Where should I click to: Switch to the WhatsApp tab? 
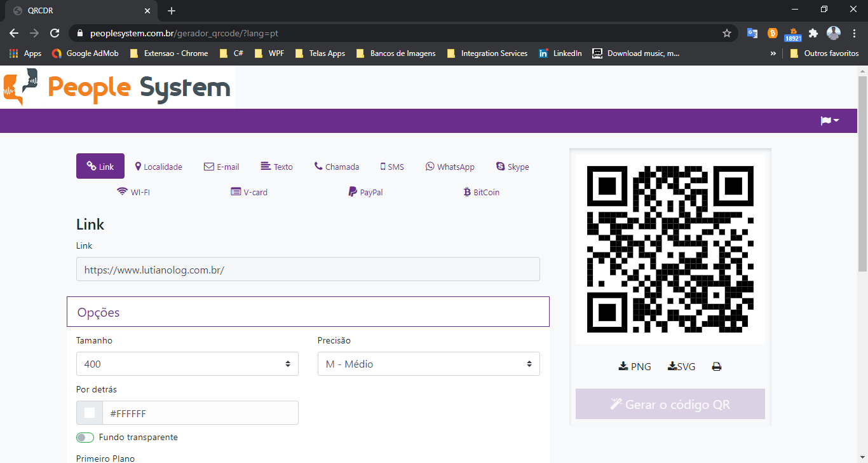(450, 167)
